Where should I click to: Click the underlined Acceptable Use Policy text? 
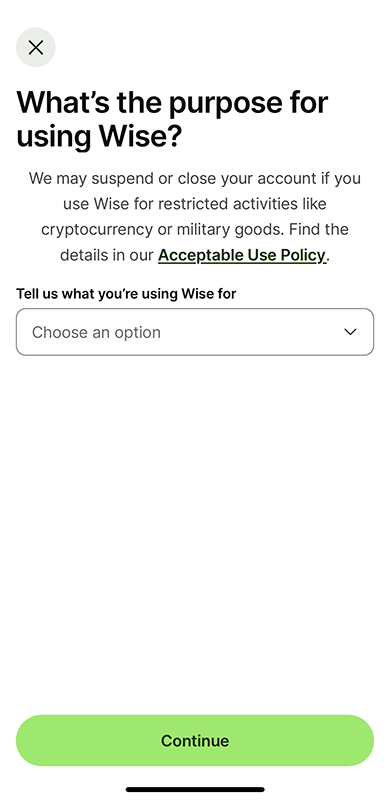click(x=242, y=255)
